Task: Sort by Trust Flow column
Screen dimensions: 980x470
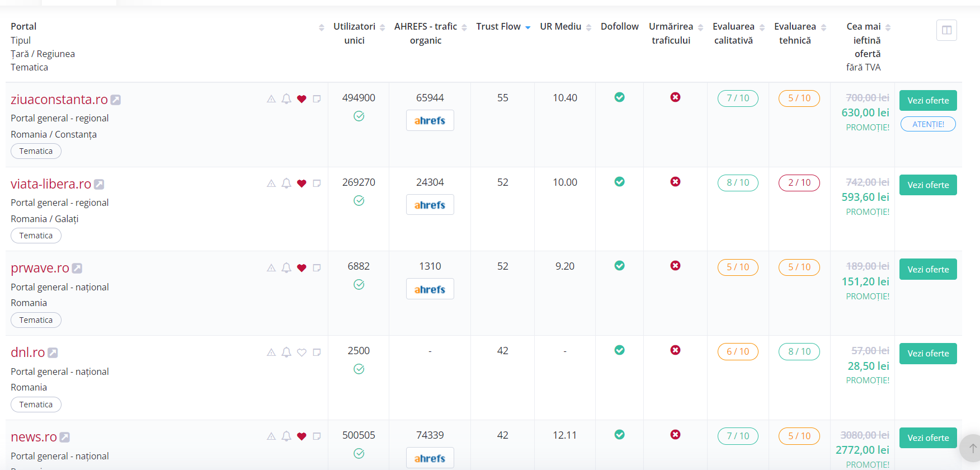Action: click(x=527, y=27)
